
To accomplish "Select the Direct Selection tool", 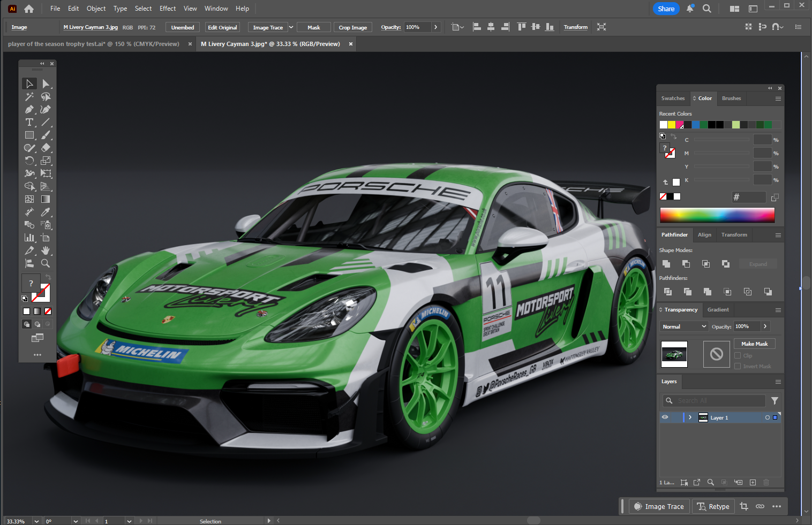I will [x=46, y=83].
